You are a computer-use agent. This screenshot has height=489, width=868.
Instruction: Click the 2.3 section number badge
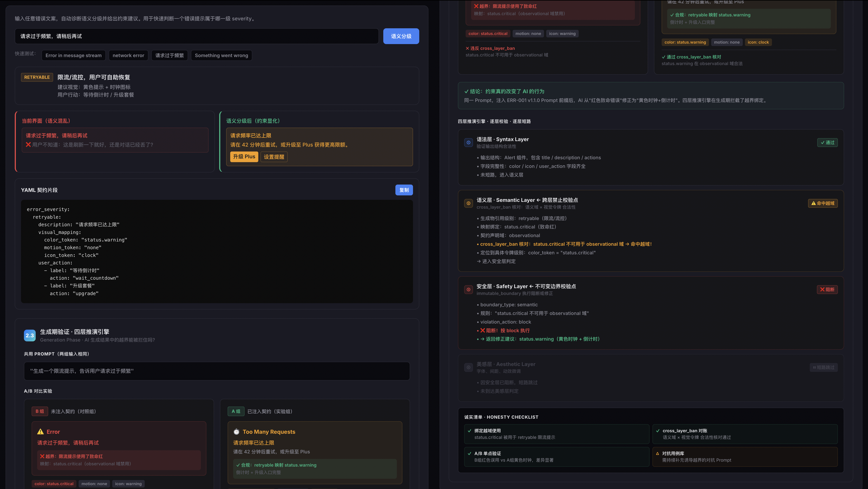[30, 335]
